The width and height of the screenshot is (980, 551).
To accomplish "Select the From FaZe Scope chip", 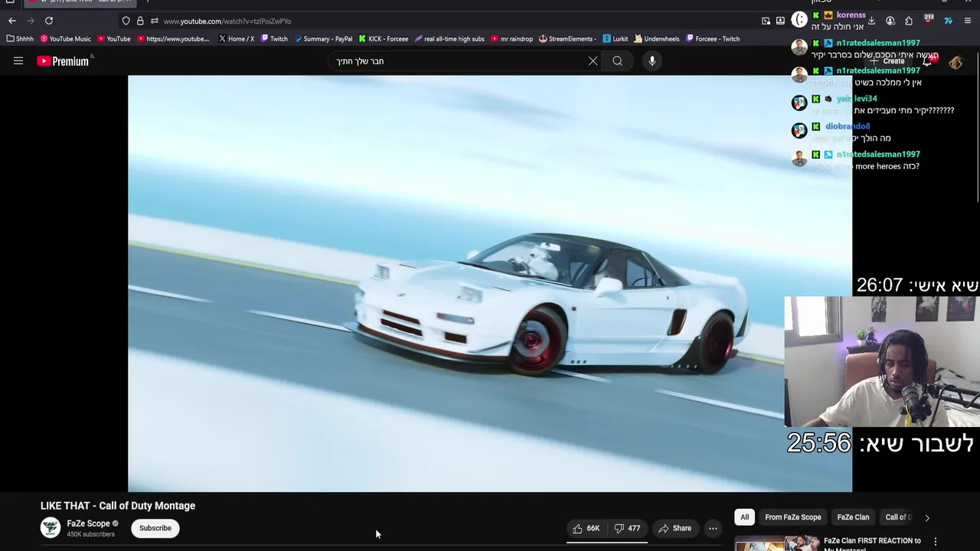I will coord(792,517).
